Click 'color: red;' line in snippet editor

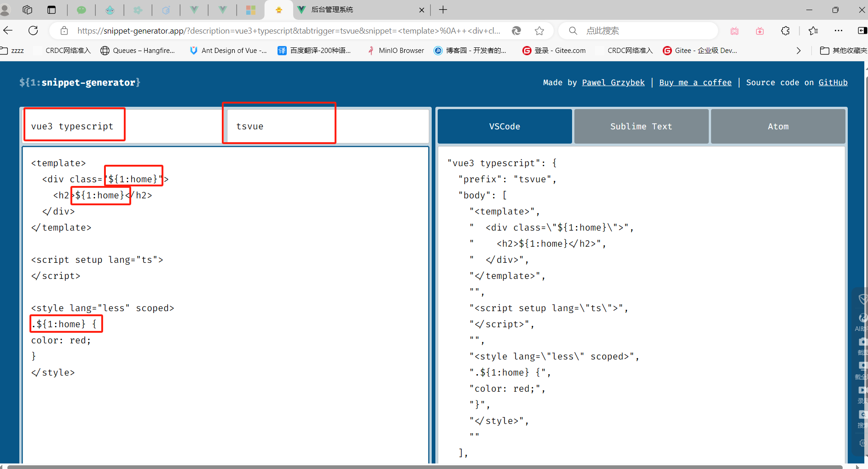tap(61, 340)
